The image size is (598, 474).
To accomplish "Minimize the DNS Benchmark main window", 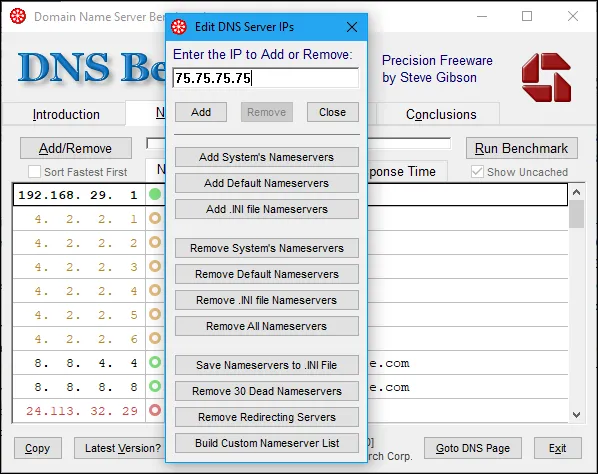I will pyautogui.click(x=482, y=16).
